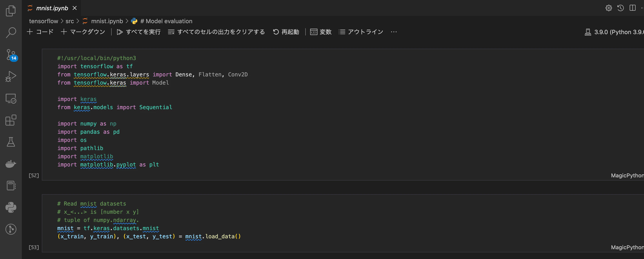The height and width of the screenshot is (259, 644).
Task: Click the src breadcrumb folder
Action: 70,21
